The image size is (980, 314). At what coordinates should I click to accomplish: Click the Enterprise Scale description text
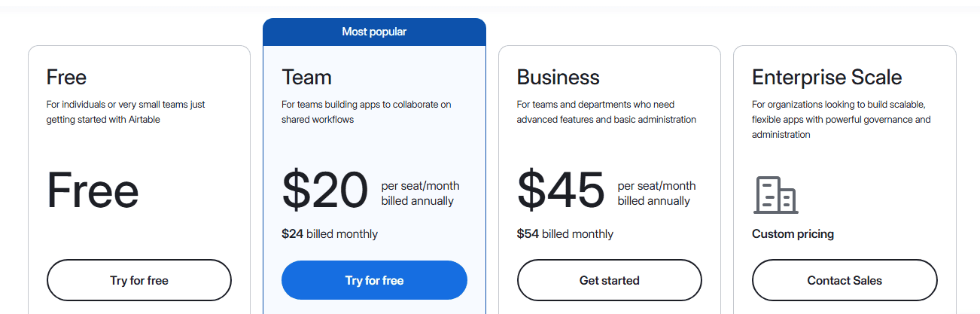(x=841, y=119)
